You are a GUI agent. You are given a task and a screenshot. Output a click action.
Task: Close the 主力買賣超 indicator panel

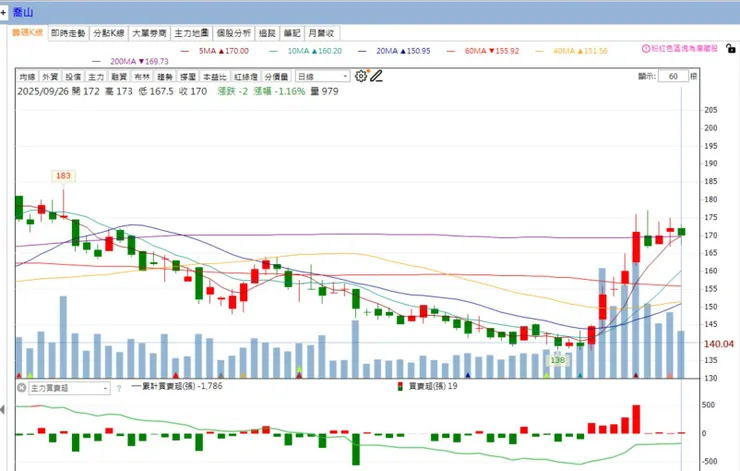tap(22, 388)
